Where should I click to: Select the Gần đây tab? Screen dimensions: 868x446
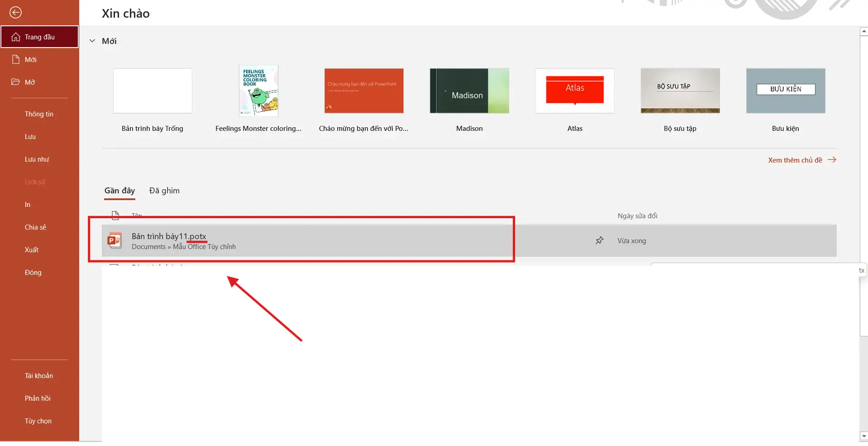(x=119, y=191)
